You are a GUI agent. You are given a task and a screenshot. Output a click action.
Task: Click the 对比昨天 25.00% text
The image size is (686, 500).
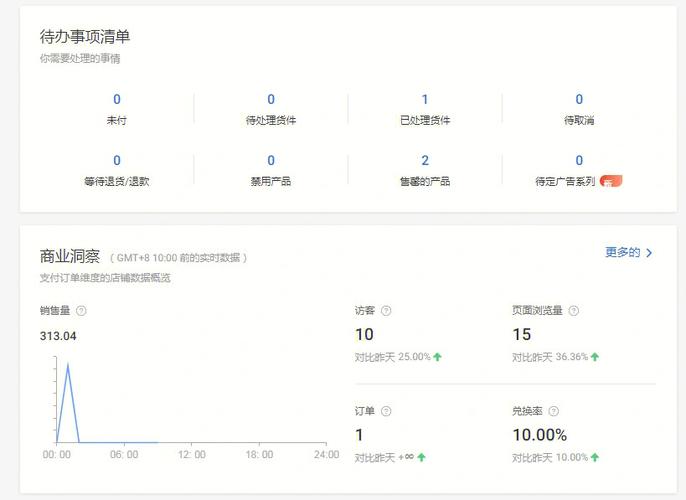pyautogui.click(x=392, y=357)
